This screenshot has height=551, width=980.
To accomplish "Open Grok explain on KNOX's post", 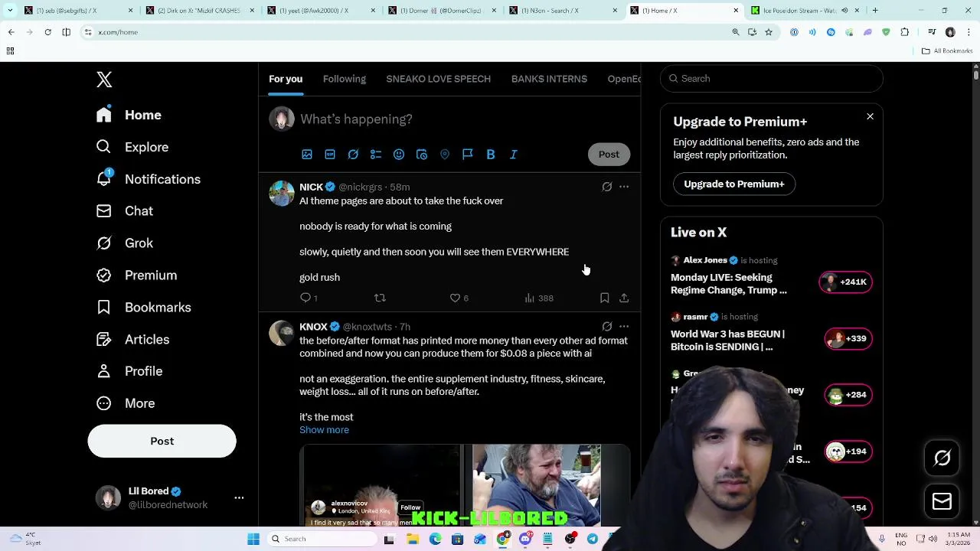I will (607, 327).
